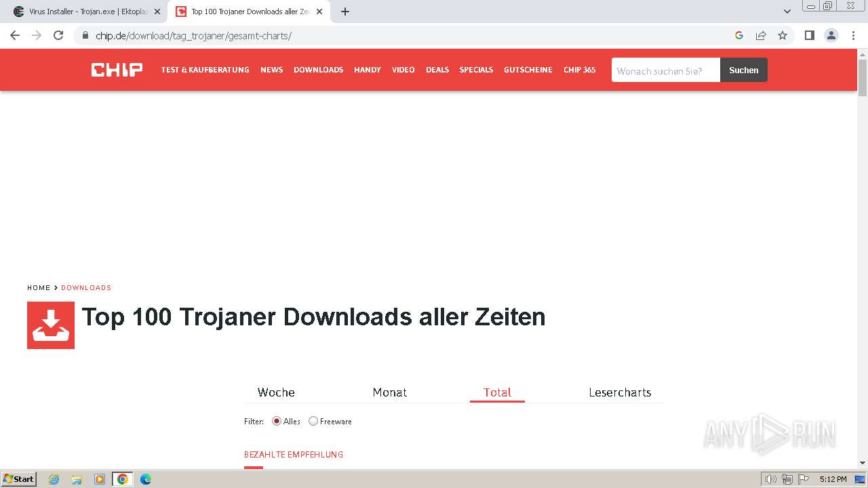868x488 pixels.
Task: Reload the page with refresh icon
Action: coord(58,35)
